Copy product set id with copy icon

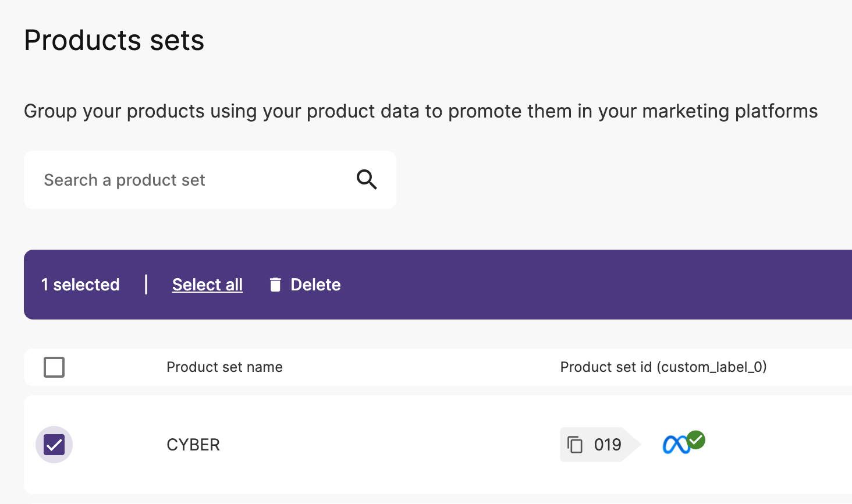tap(575, 445)
